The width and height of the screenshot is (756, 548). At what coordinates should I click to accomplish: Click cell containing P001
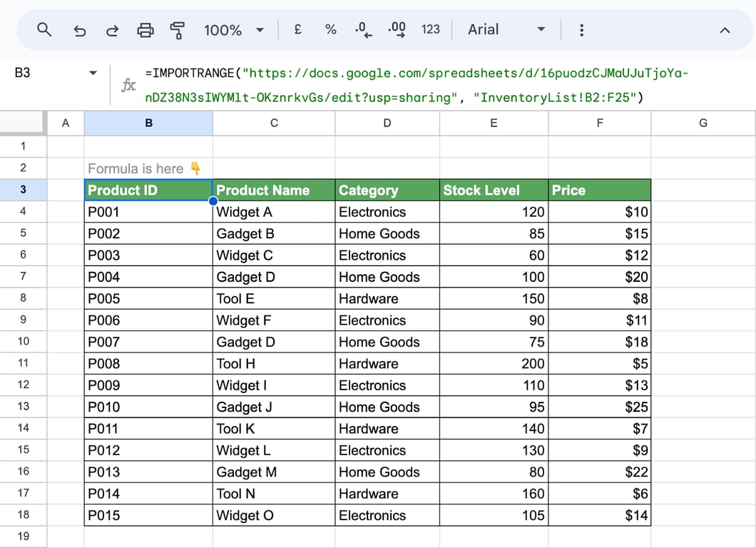tap(148, 212)
